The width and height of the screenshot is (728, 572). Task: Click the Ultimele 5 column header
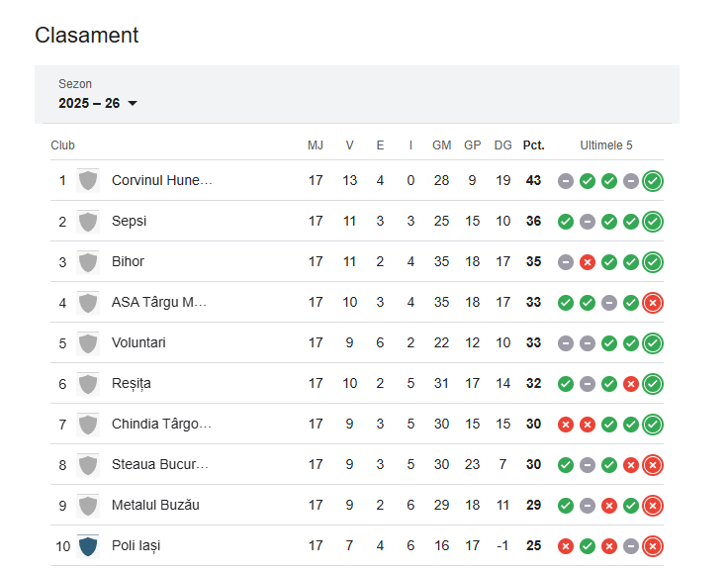[606, 145]
